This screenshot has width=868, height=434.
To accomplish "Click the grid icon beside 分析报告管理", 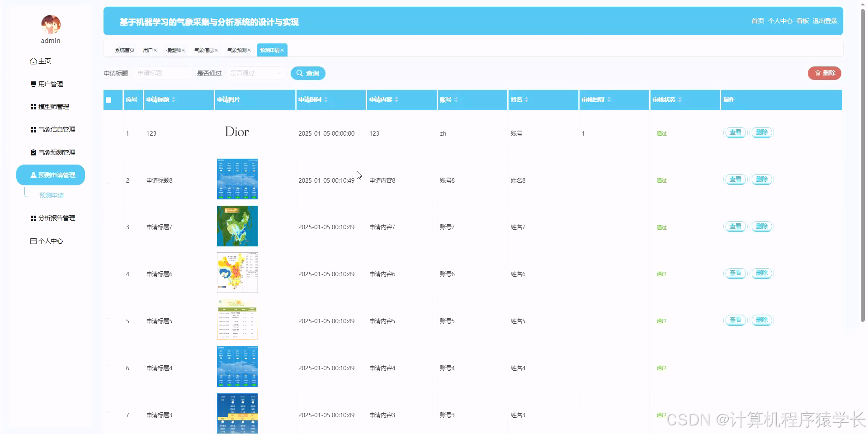I will click(33, 218).
